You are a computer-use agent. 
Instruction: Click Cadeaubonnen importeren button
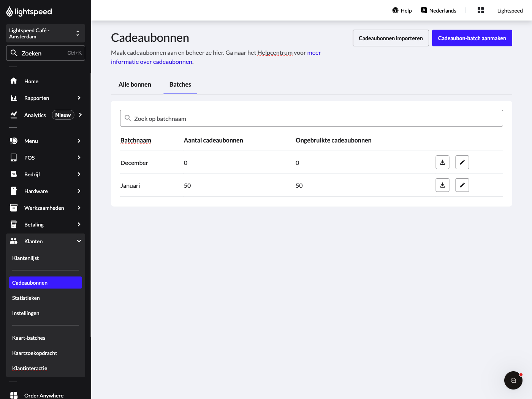(x=391, y=38)
